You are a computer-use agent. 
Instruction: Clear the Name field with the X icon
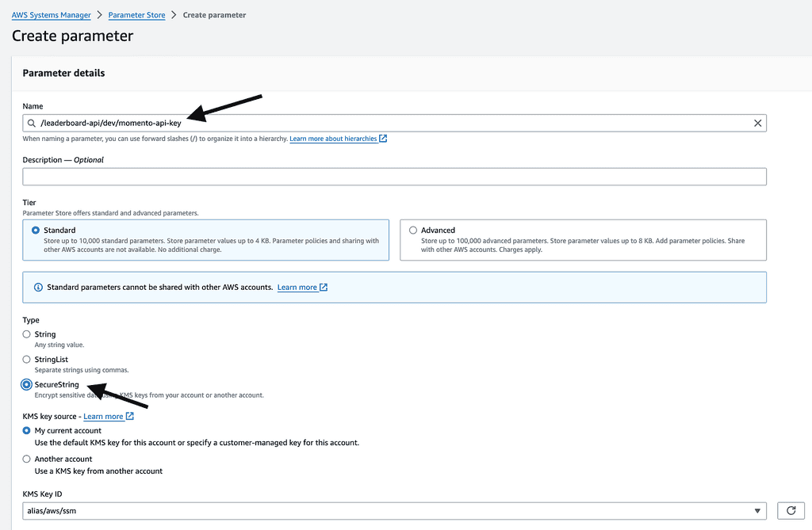coord(757,124)
